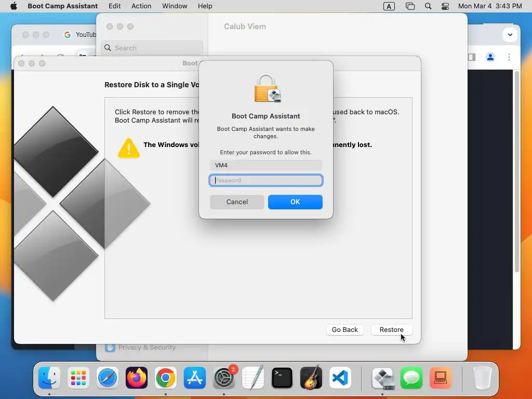The width and height of the screenshot is (532, 399).
Task: Click Chrome window vertical scrollbar
Action: (517, 171)
